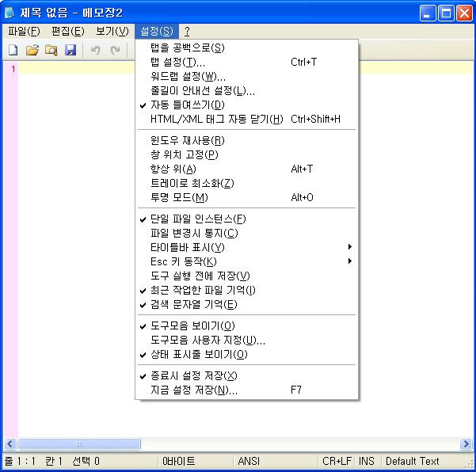
Task: Click the 줄 1 : 1 line position status
Action: 20,462
